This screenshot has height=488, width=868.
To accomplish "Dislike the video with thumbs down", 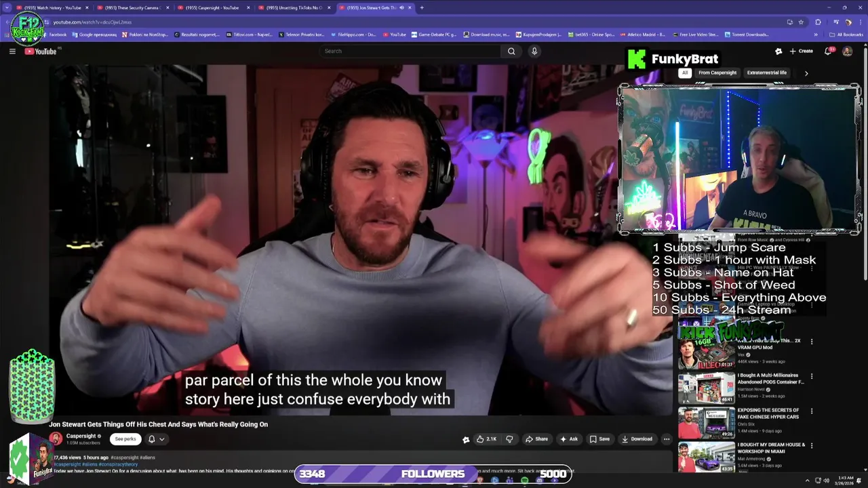I will [x=509, y=439].
